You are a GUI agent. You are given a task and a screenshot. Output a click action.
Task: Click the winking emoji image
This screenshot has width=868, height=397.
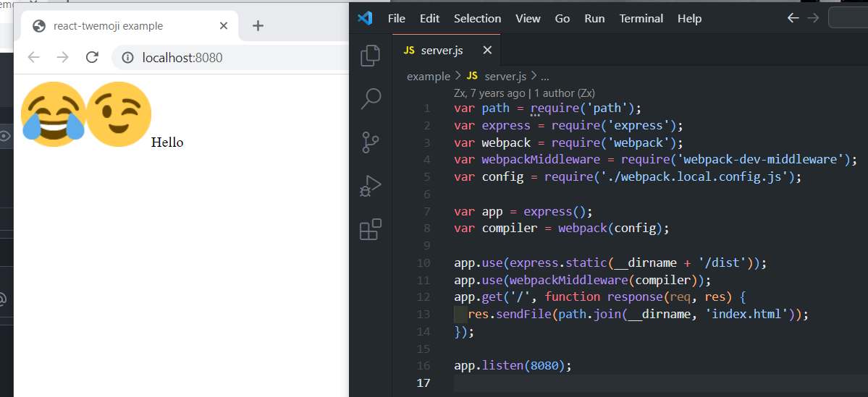pos(119,114)
